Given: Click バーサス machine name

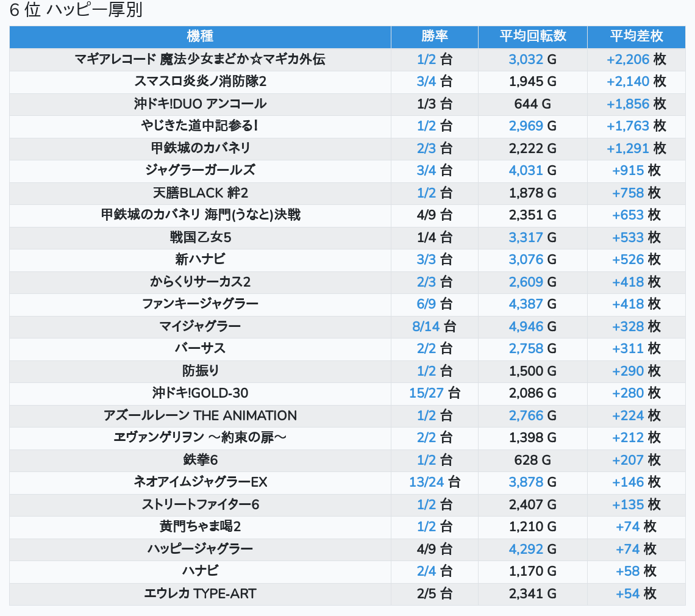Looking at the screenshot, I should click(200, 349).
